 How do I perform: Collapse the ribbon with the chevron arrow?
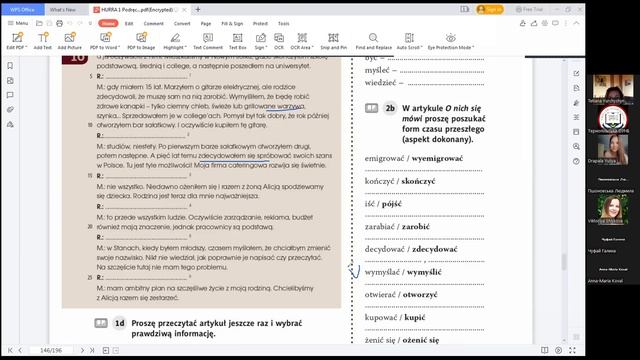tap(576, 23)
